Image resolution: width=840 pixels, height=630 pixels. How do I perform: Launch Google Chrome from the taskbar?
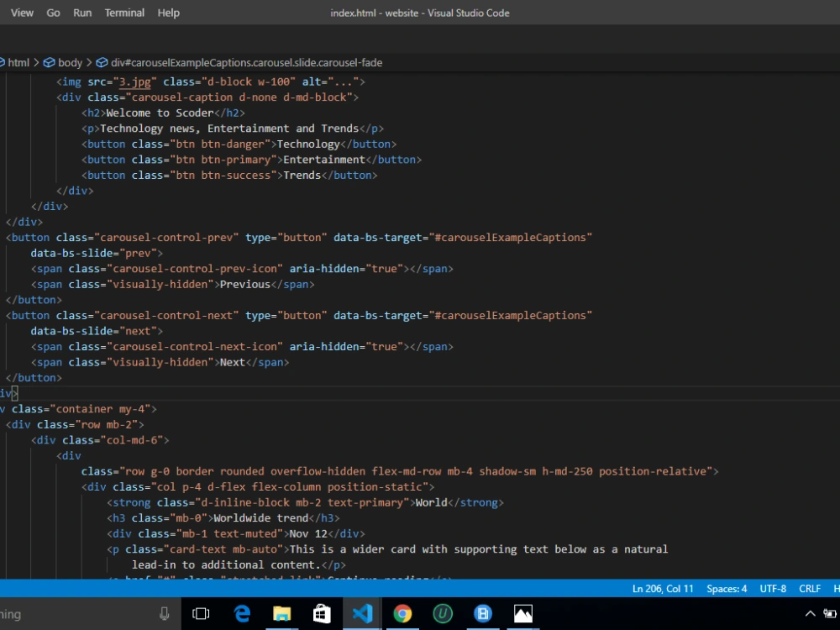(402, 613)
